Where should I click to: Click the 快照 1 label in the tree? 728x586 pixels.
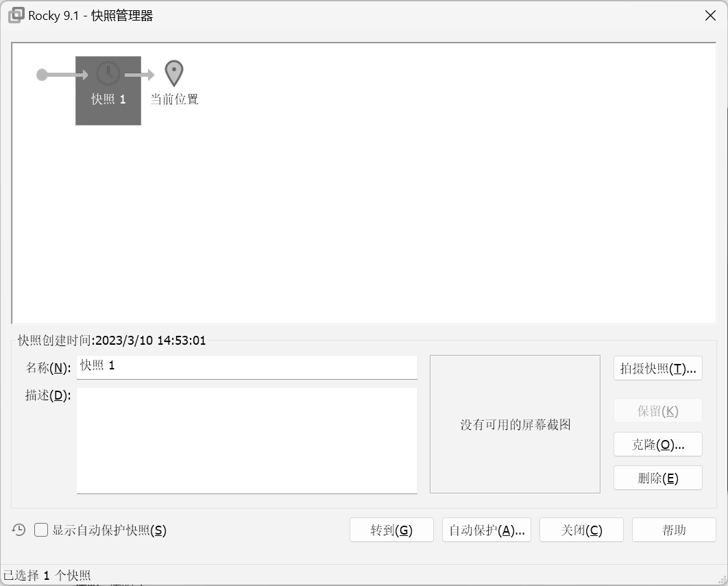(x=108, y=99)
